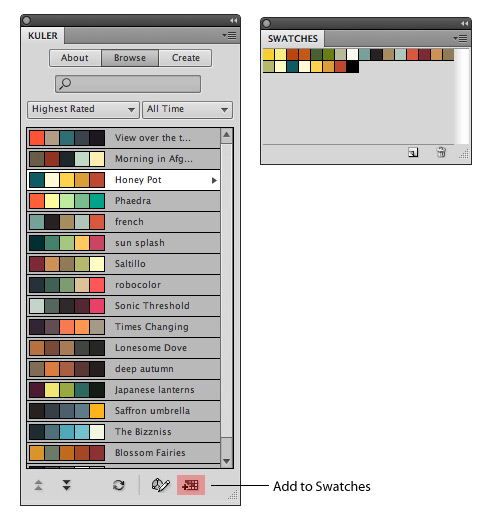Image resolution: width=491 pixels, height=529 pixels.
Task: Select the Phaedra color theme
Action: click(x=124, y=201)
